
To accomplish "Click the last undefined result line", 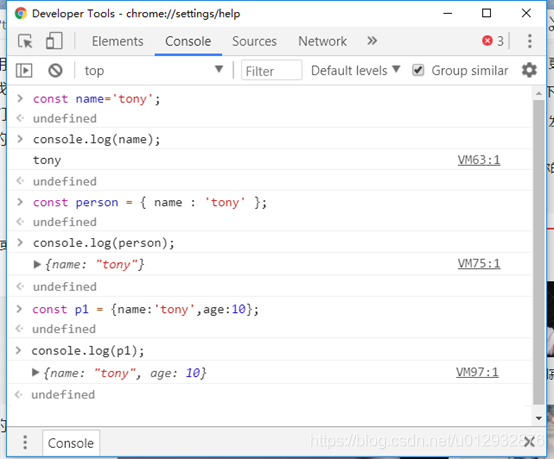I will pos(63,395).
